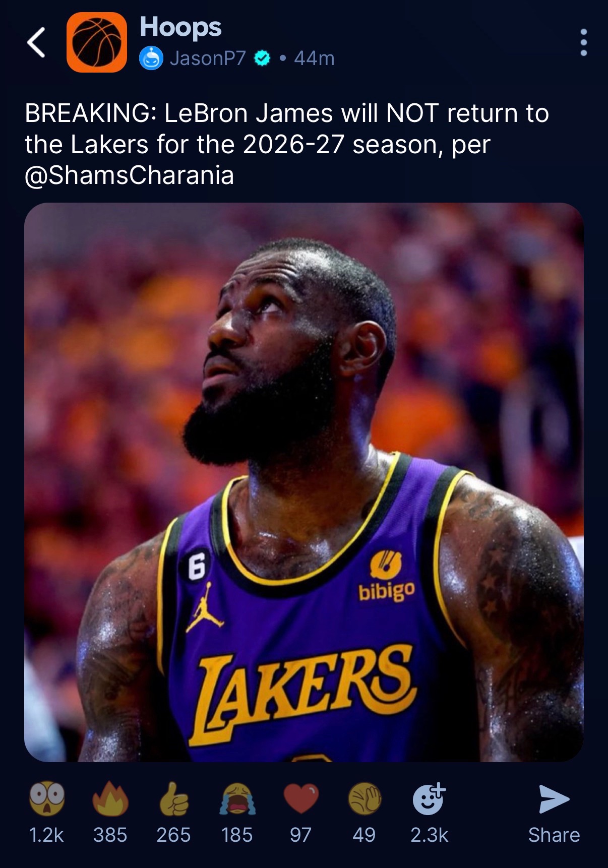Screen dimensions: 608x868
Task: Tap the 44m post timestamp
Action: coord(314,58)
